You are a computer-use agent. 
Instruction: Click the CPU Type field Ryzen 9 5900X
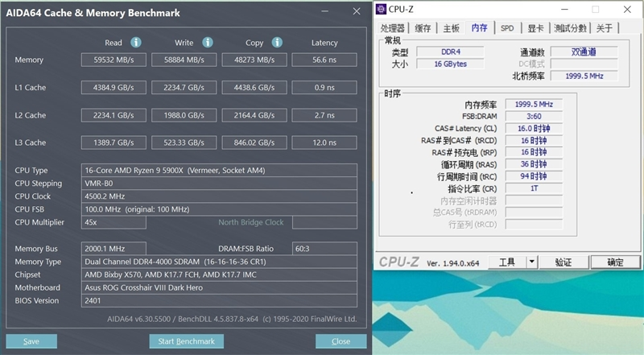pos(219,170)
